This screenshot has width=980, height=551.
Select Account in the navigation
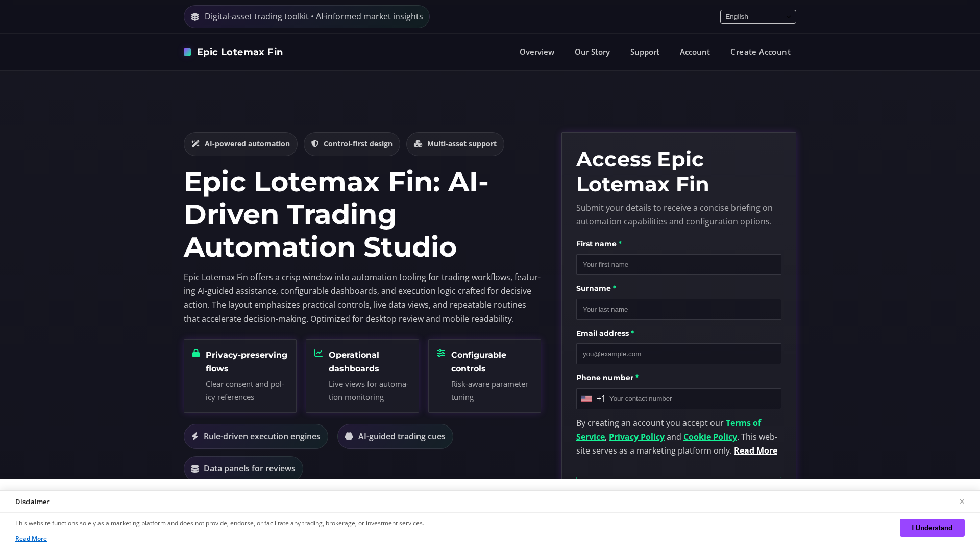click(x=695, y=52)
